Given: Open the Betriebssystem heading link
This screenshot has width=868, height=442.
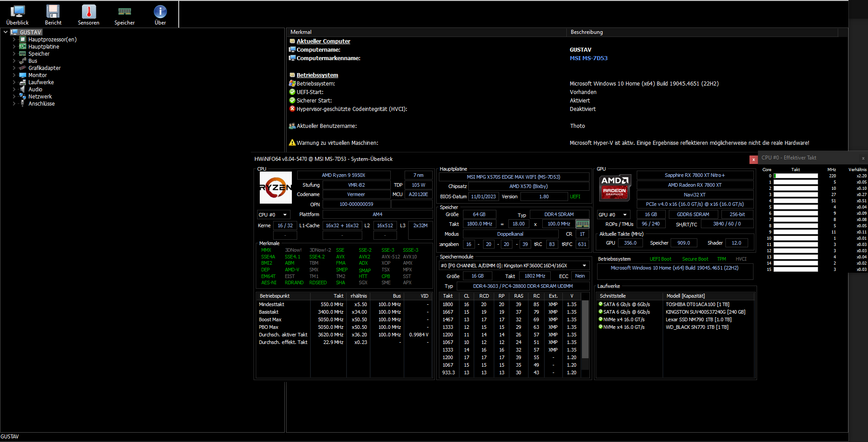Looking at the screenshot, I should [x=317, y=75].
